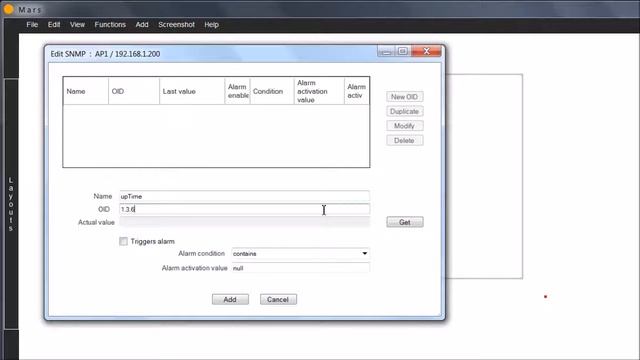This screenshot has width=640, height=360.
Task: Click the red dot on canvas
Action: pos(545,297)
